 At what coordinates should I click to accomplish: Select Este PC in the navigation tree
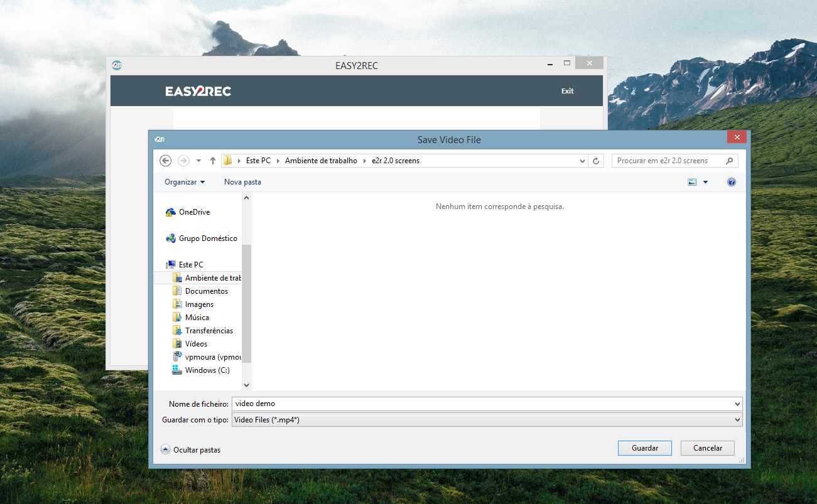pyautogui.click(x=185, y=265)
